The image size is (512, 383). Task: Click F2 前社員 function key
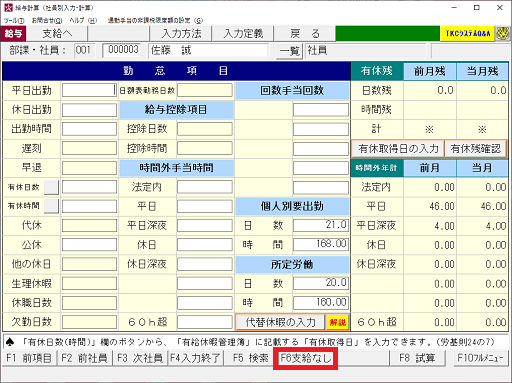click(85, 358)
